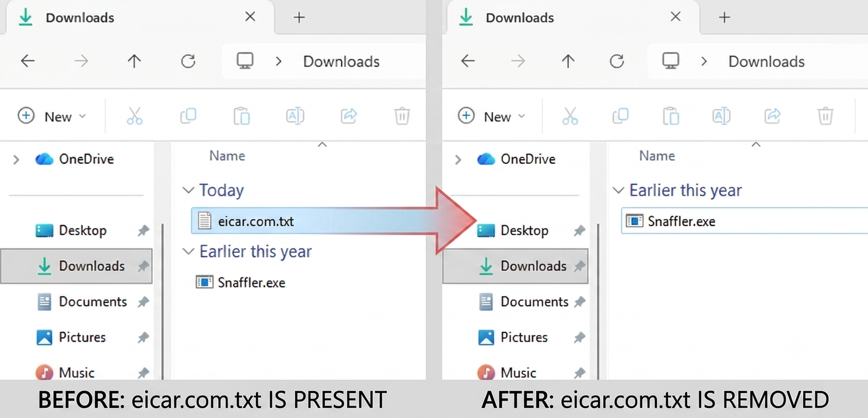868x418 pixels.
Task: Select Snaffler.exe file in left window
Action: click(241, 283)
